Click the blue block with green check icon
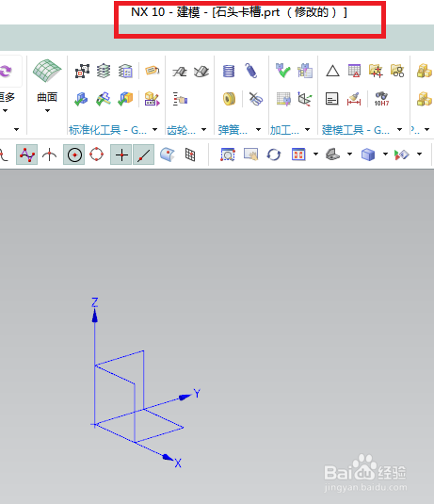The width and height of the screenshot is (434, 504). click(x=81, y=99)
